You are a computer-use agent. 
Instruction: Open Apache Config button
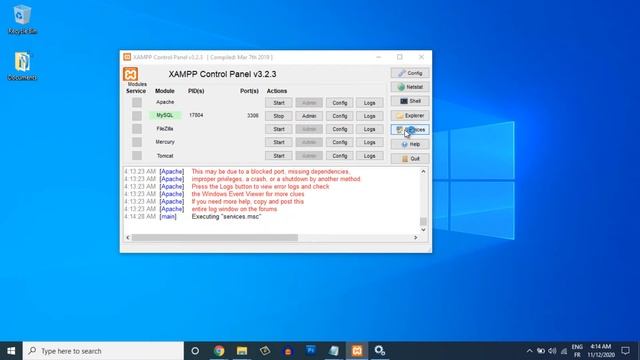pos(339,103)
